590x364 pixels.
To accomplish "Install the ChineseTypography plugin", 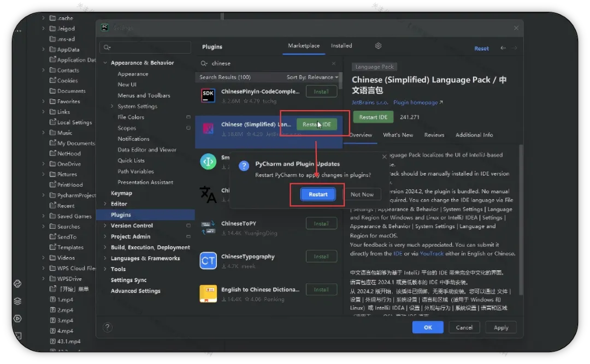I will (321, 257).
